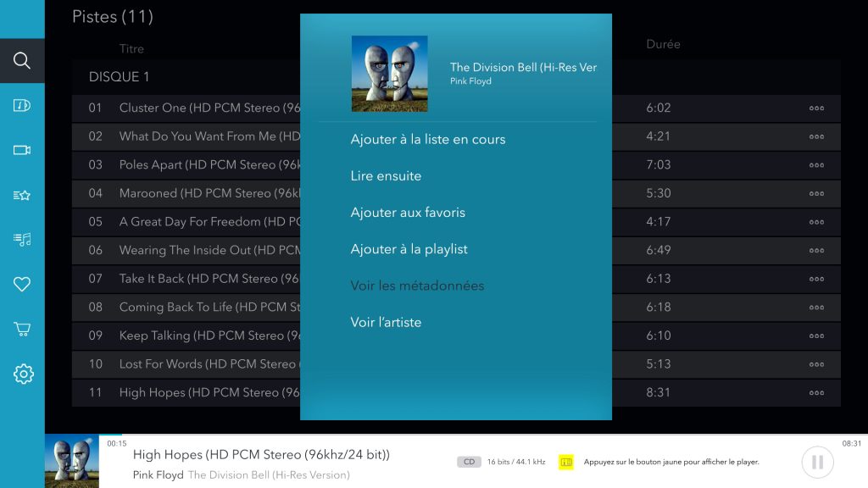Click Pink Floyd in the popup header
The height and width of the screenshot is (488, 868).
(470, 81)
